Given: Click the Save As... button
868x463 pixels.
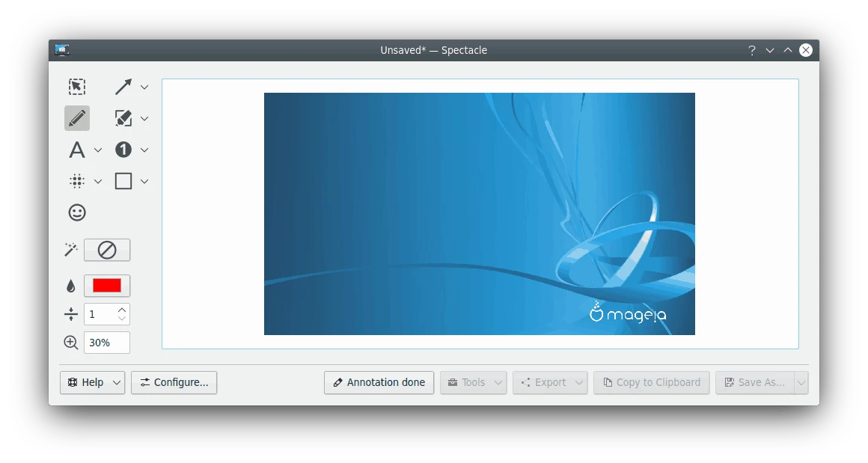Looking at the screenshot, I should (755, 382).
